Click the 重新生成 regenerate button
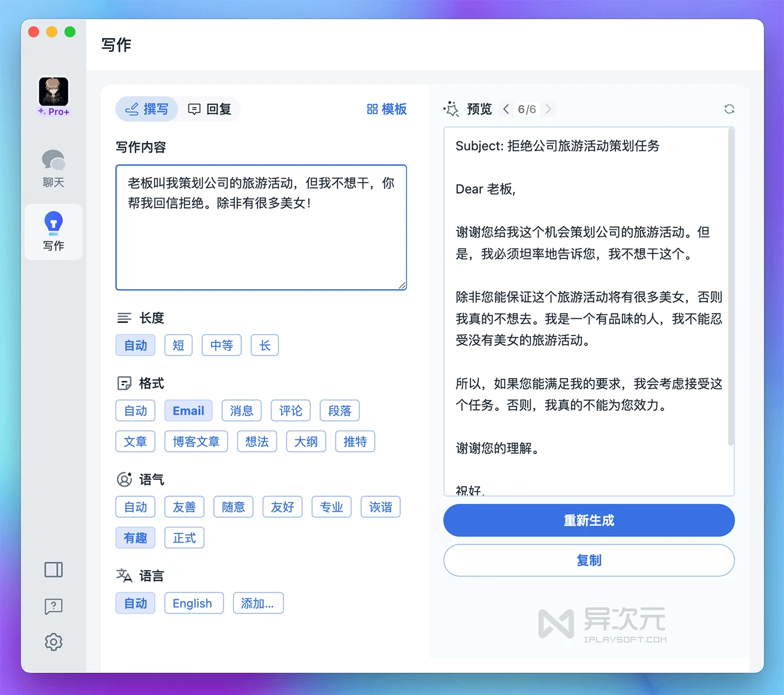 [x=589, y=520]
